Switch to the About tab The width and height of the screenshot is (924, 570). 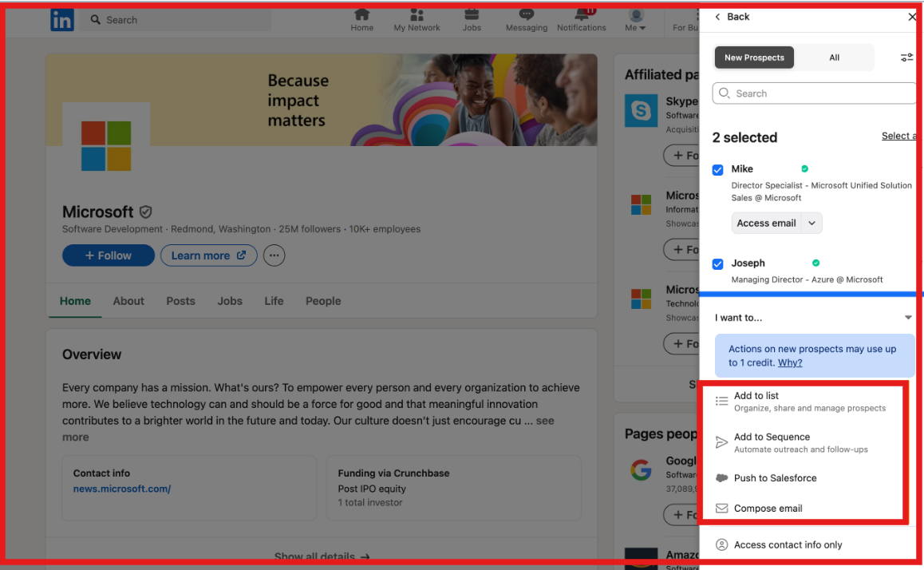coord(128,301)
